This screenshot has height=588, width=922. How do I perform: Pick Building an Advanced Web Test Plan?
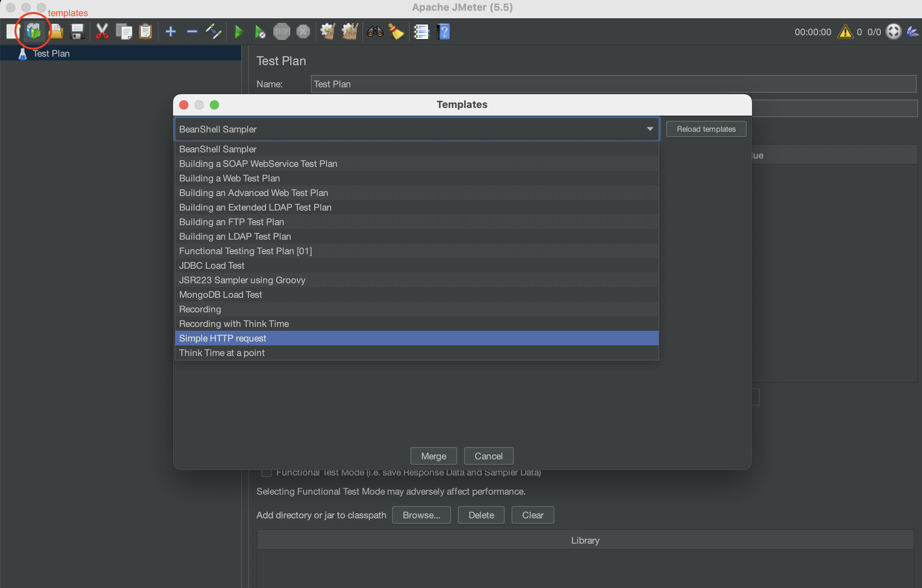tap(417, 193)
